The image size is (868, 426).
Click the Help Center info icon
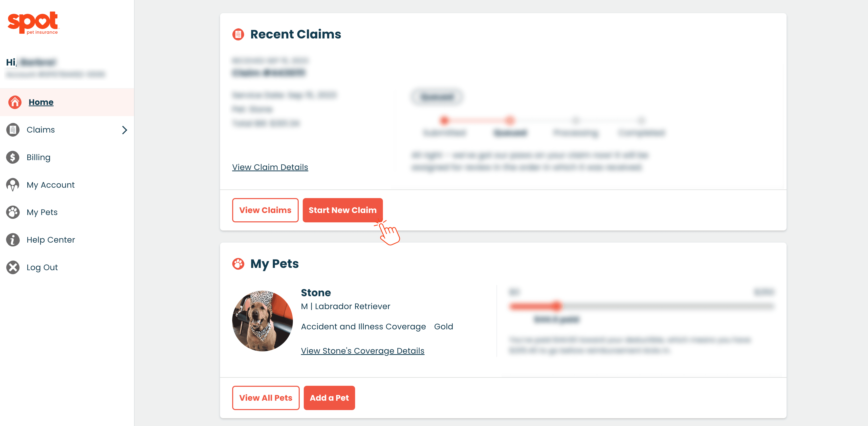(12, 240)
